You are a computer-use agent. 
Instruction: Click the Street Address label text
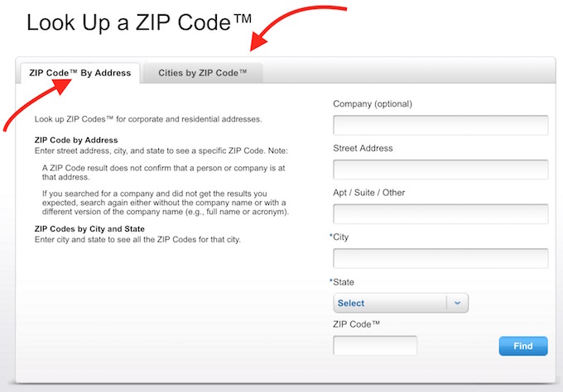[x=363, y=149]
